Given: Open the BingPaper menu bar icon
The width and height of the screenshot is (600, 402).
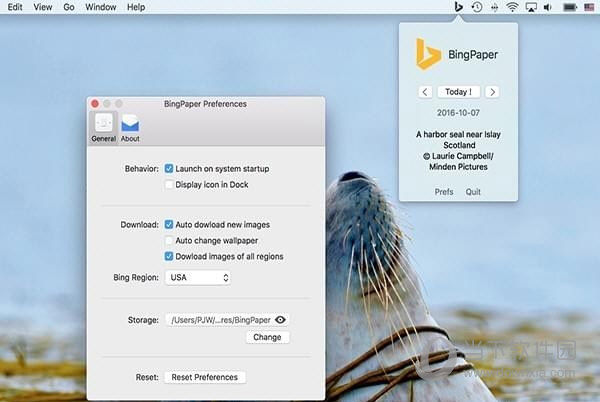Looking at the screenshot, I should pos(458,7).
